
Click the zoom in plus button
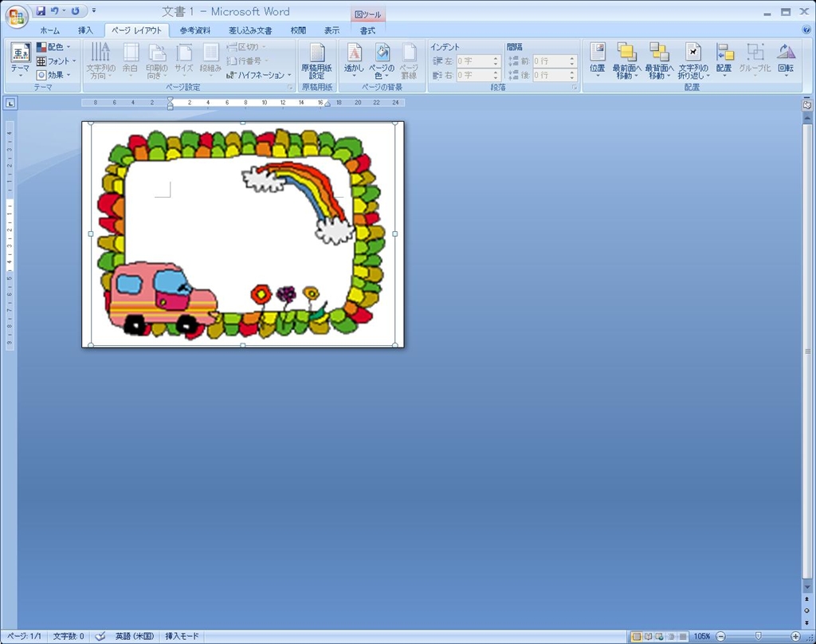(795, 636)
